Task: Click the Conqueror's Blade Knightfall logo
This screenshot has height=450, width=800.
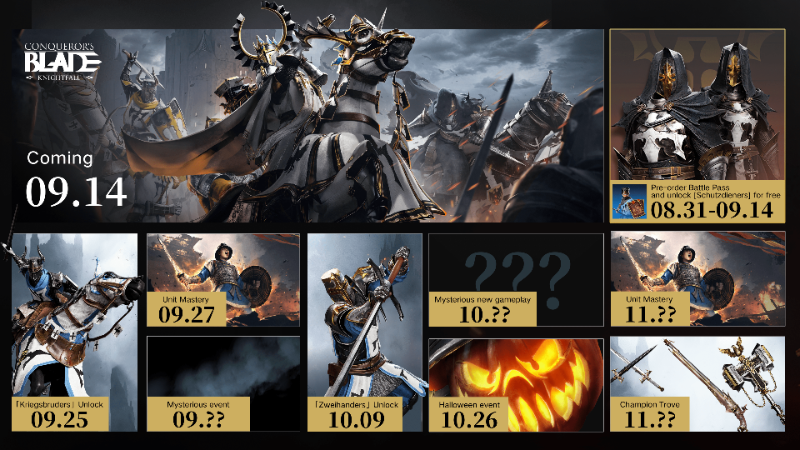Action: [x=62, y=62]
